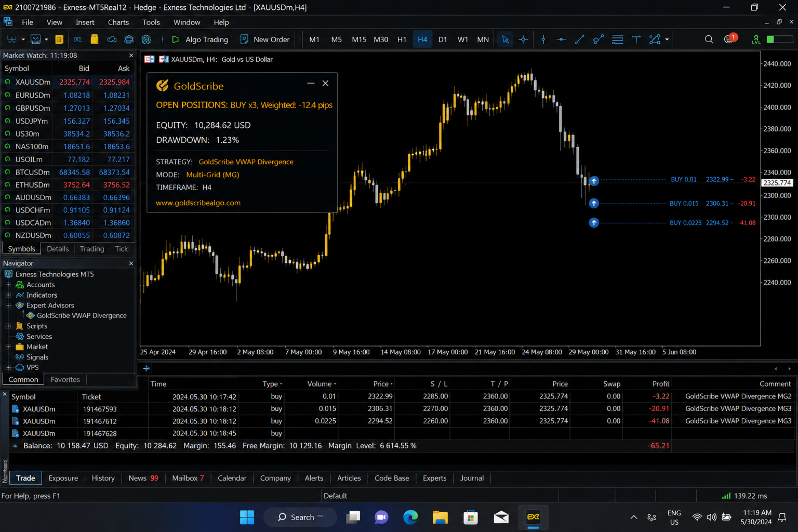Image resolution: width=798 pixels, height=532 pixels.
Task: Select the crosshair tool
Action: [523, 39]
